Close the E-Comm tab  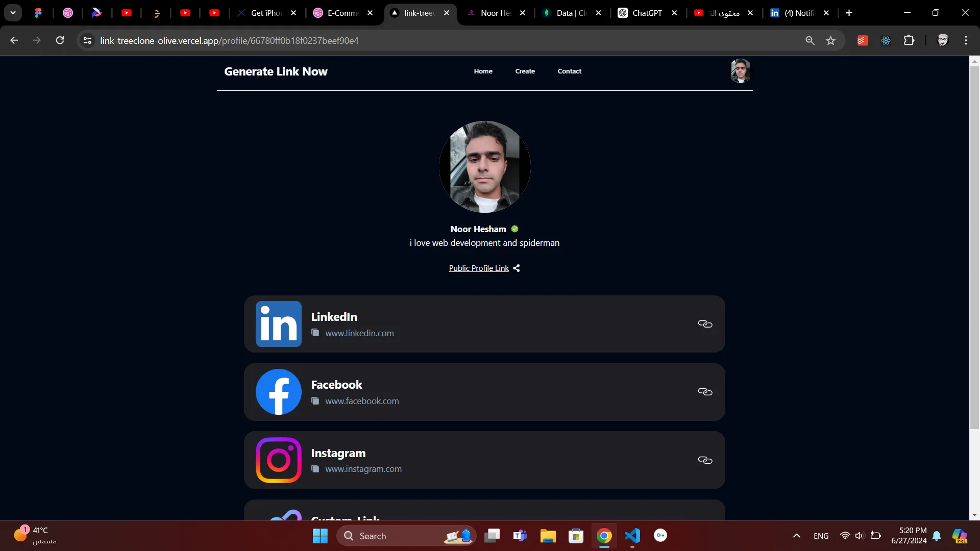point(370,13)
